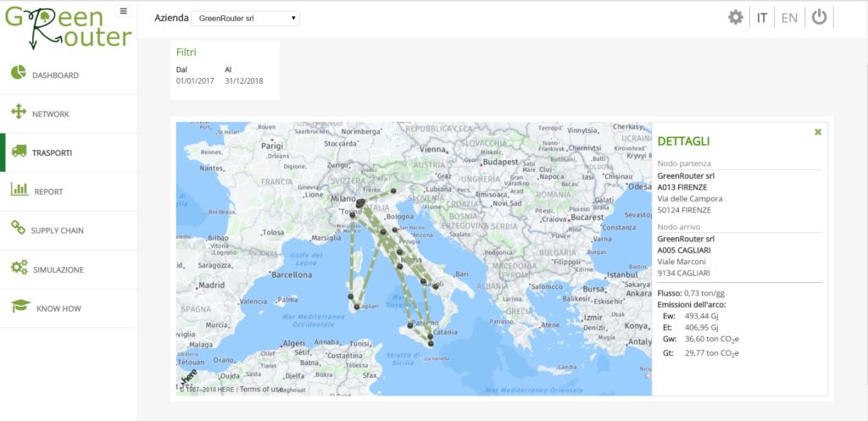868x421 pixels.
Task: Select the Dal date 01/01/2017
Action: (x=195, y=80)
